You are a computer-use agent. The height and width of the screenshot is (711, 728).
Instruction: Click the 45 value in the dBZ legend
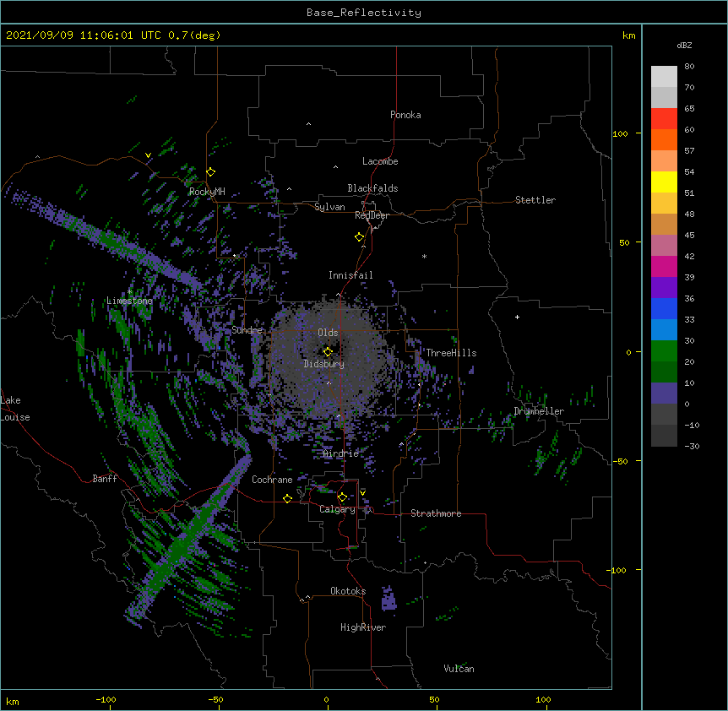(x=689, y=236)
